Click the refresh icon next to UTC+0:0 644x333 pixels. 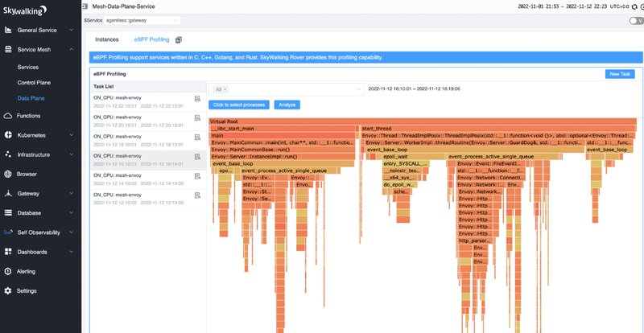[x=633, y=5]
